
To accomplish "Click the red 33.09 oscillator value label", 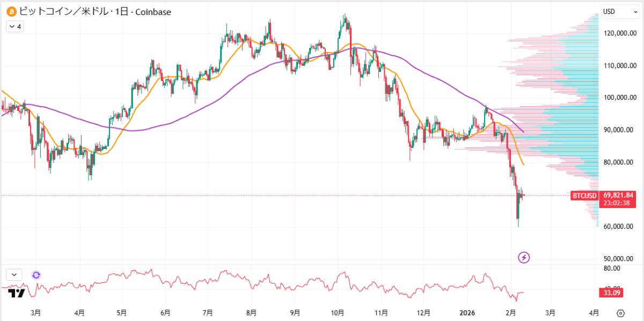I will (x=611, y=293).
